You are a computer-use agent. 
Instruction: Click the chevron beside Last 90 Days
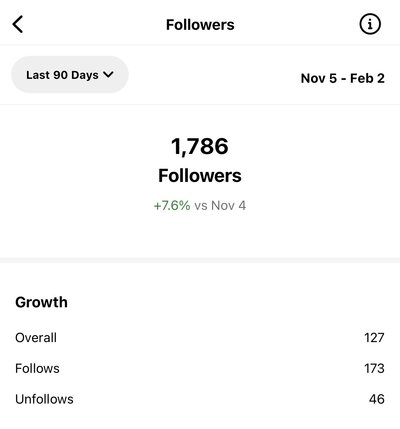click(x=108, y=75)
